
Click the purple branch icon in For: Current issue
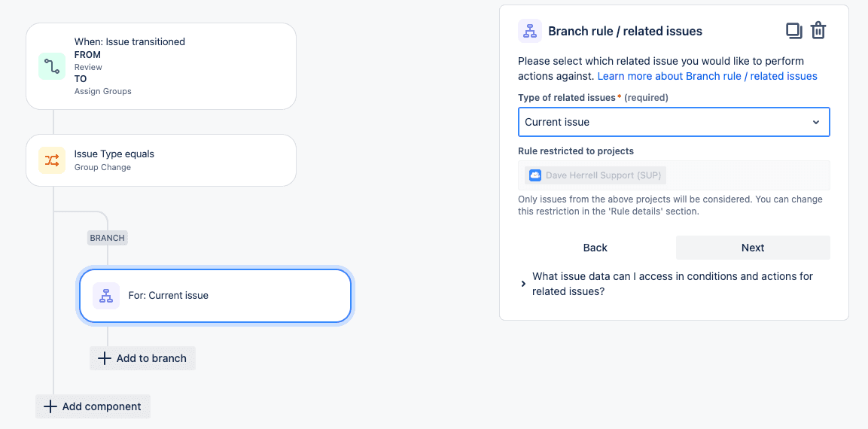pos(106,296)
